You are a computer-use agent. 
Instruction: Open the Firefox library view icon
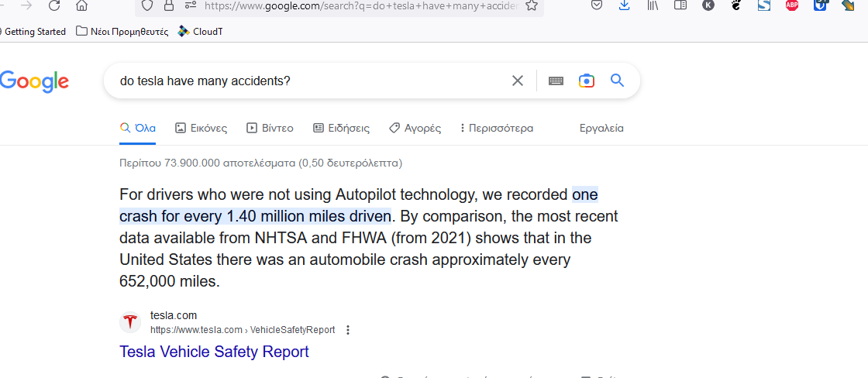tap(653, 5)
